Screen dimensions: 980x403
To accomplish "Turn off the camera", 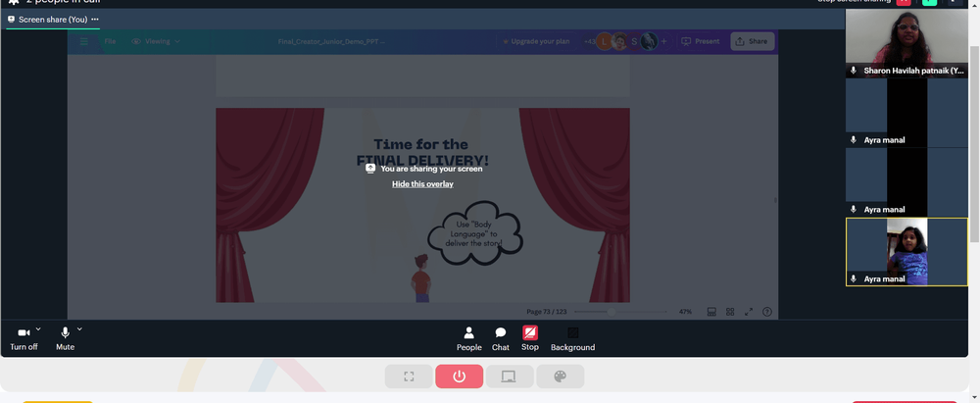I will (x=24, y=338).
